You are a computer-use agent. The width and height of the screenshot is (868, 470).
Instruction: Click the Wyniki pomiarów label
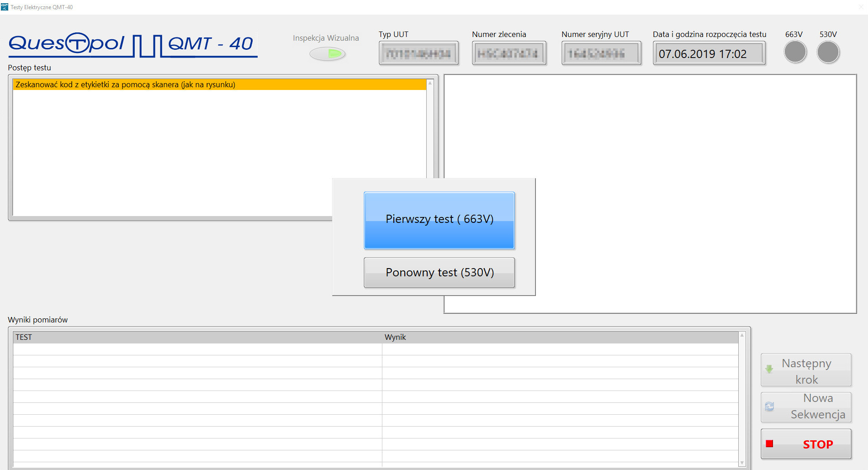coord(37,320)
